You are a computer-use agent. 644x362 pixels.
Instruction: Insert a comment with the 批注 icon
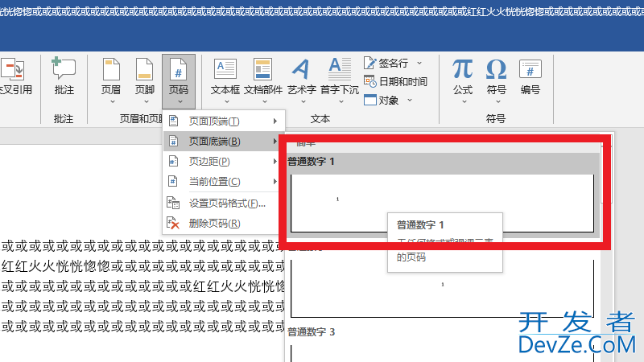point(64,68)
